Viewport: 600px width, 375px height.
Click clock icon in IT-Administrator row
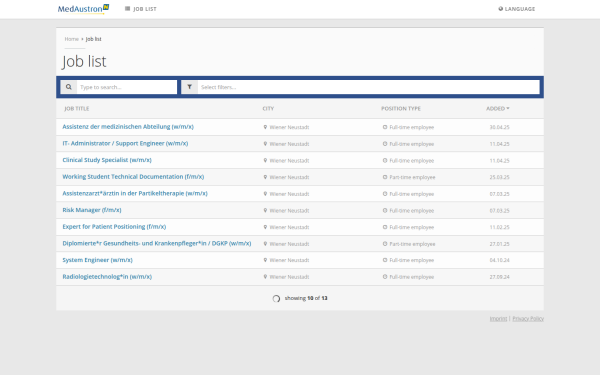click(385, 144)
